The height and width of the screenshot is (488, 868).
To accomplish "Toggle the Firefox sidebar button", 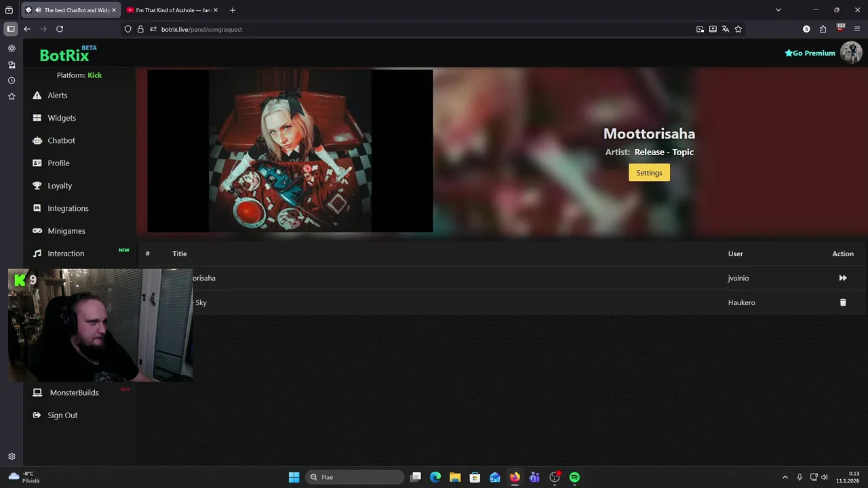I will 10,29.
